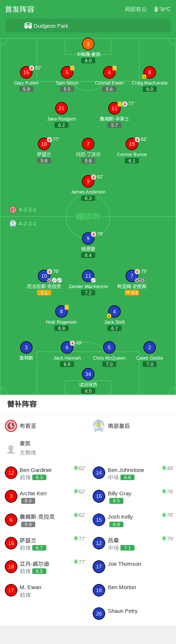Select Gary Pullen's number 15 badge
The height and width of the screenshot is (644, 176).
coord(26,73)
